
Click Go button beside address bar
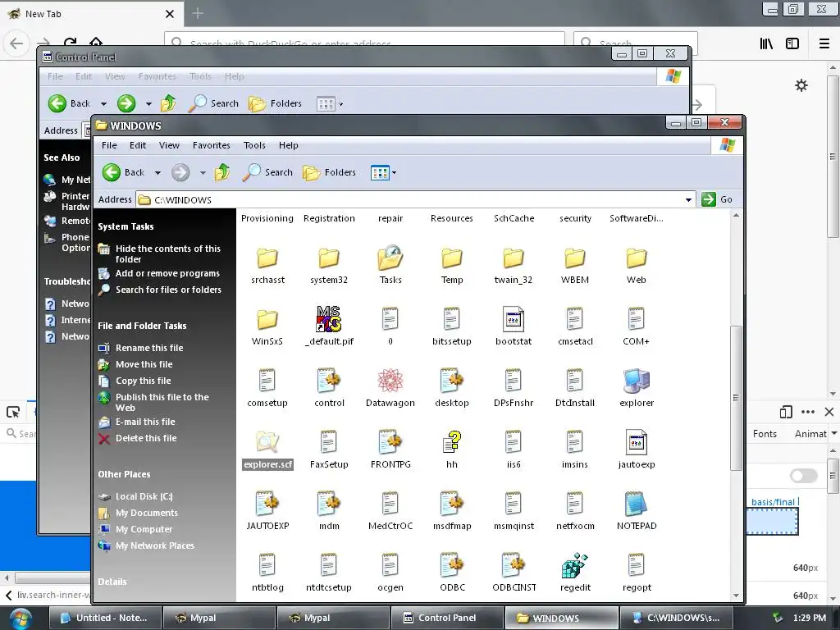(717, 199)
